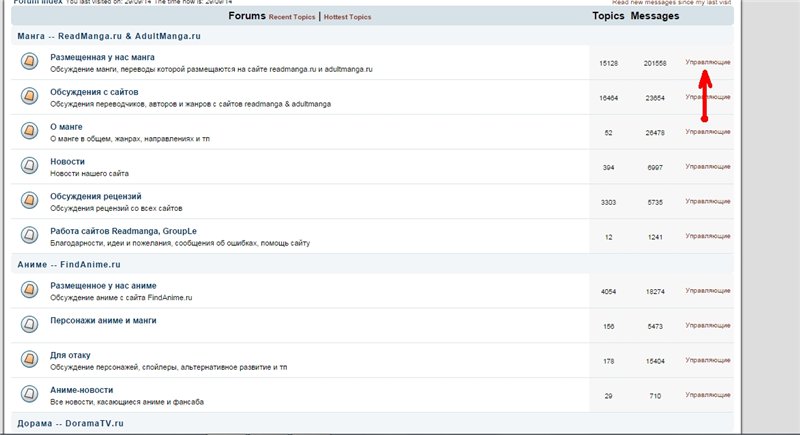800x435 pixels.
Task: Open the Hottest Topics link
Action: pos(347,17)
